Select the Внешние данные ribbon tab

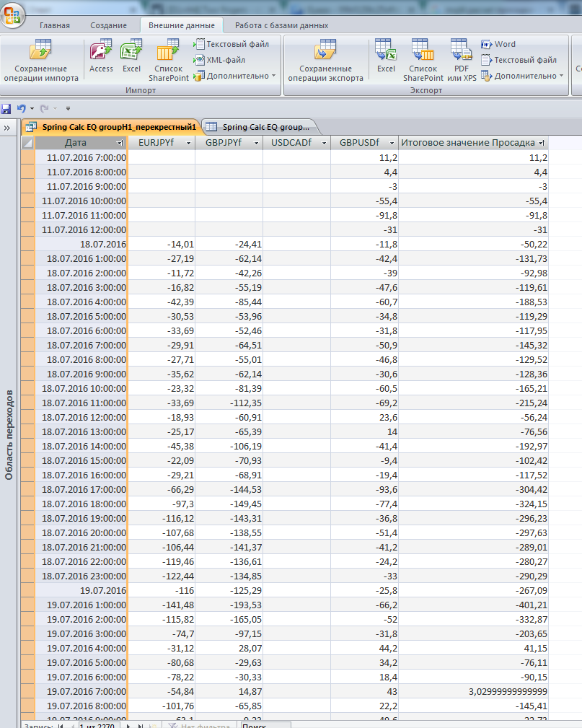click(182, 25)
